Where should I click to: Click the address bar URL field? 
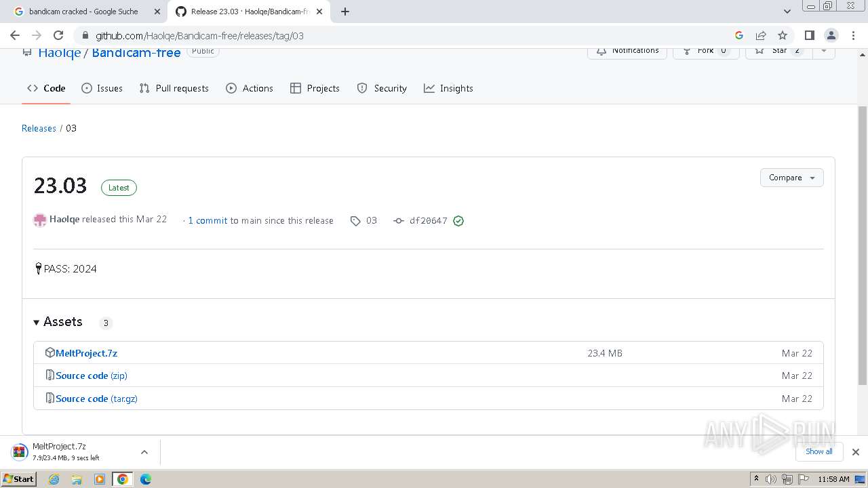tap(407, 35)
